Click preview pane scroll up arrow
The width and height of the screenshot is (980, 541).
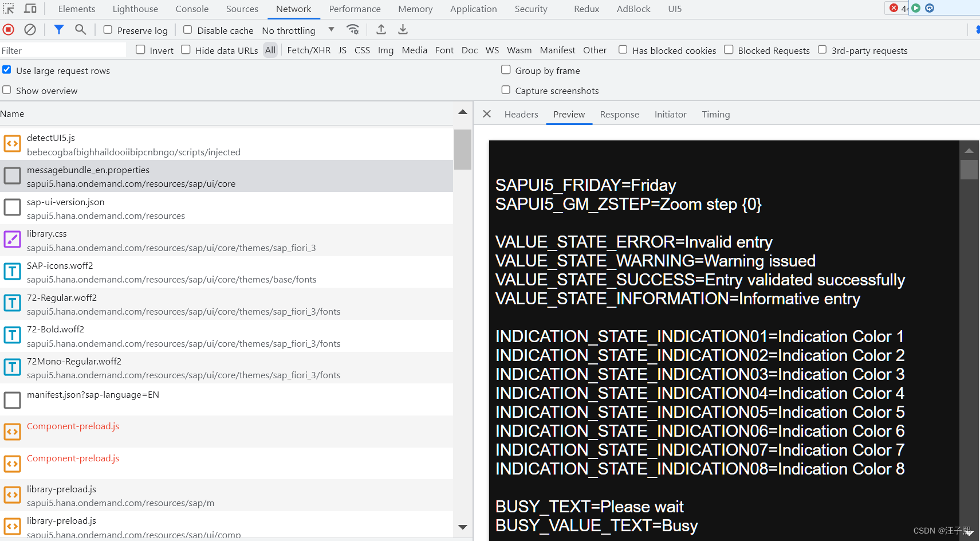pos(969,151)
